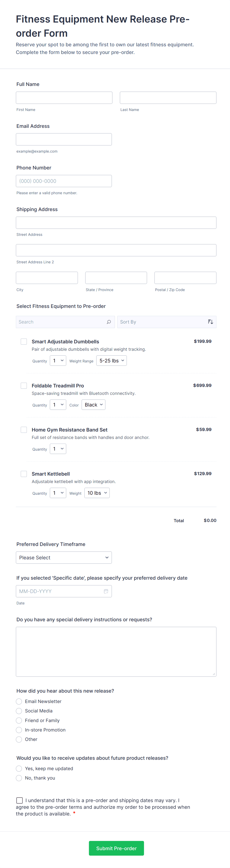
Task: Choose the Social Media radio option
Action: [19, 711]
